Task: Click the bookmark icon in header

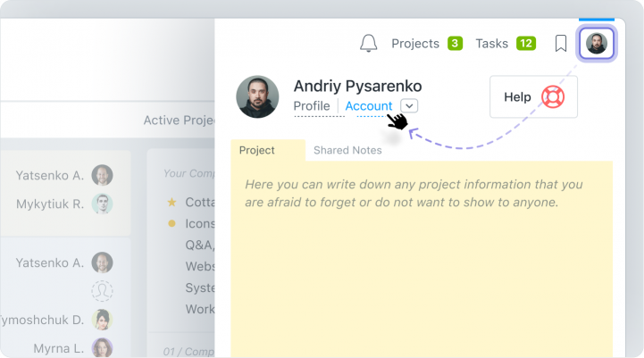Action: [561, 43]
